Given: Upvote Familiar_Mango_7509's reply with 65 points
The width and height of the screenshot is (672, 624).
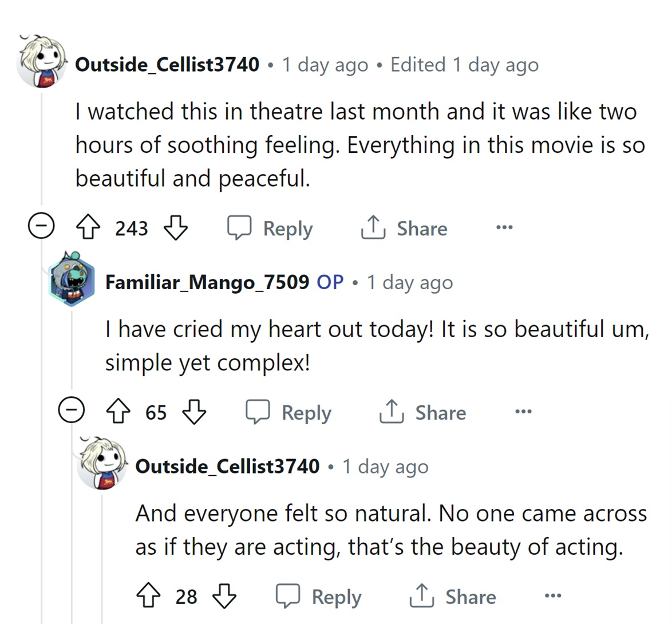Looking at the screenshot, I should coord(118,412).
